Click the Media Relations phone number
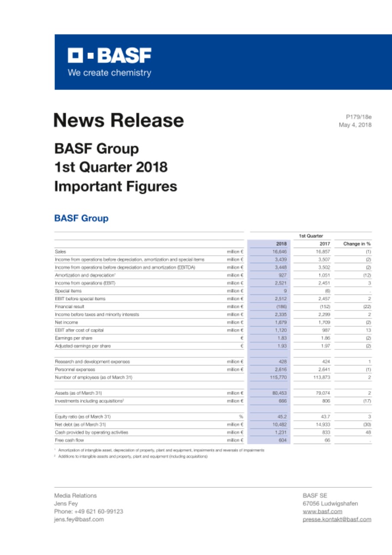392x555 pixels. (x=88, y=511)
